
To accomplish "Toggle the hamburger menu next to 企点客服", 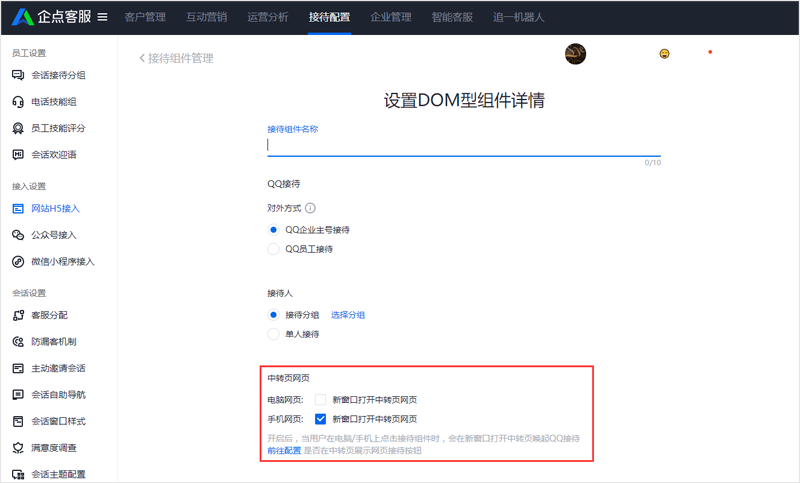I will pos(103,17).
